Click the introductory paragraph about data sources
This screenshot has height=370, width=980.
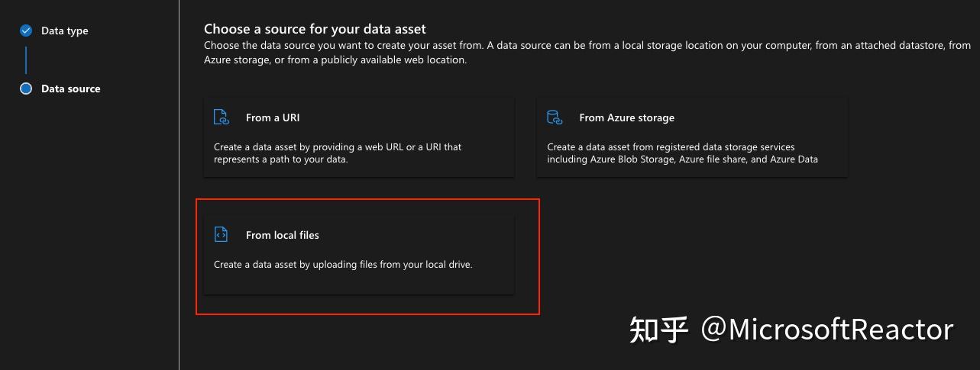click(587, 52)
